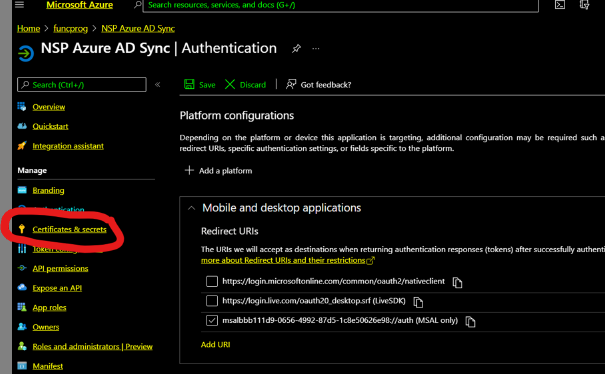Check the LiveSDK redirect URI checkbox
Screen dimensions: 605x374
(212, 301)
